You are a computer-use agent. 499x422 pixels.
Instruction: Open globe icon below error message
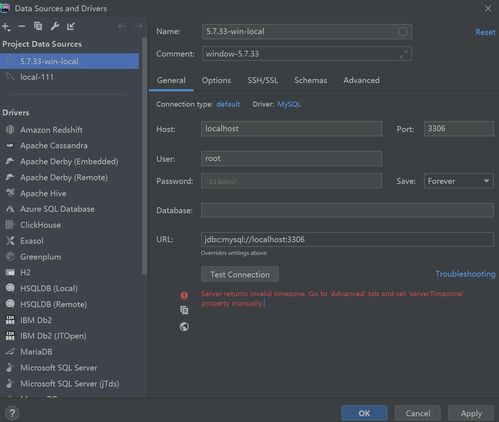[184, 327]
